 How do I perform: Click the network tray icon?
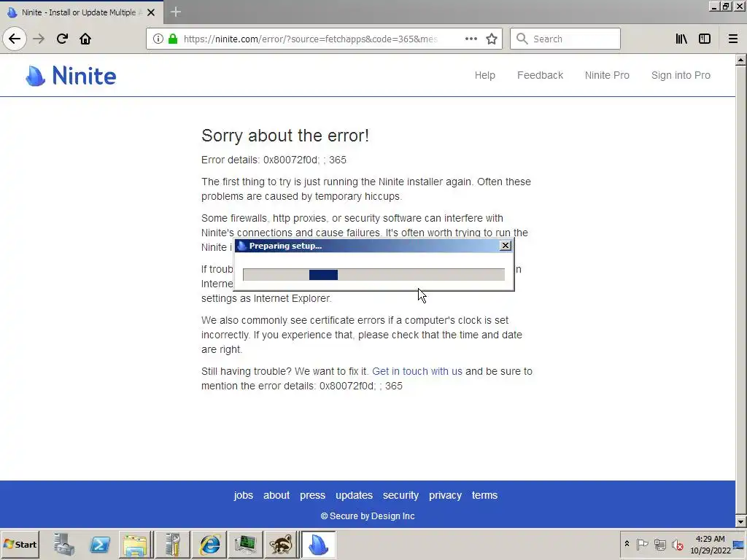click(659, 544)
